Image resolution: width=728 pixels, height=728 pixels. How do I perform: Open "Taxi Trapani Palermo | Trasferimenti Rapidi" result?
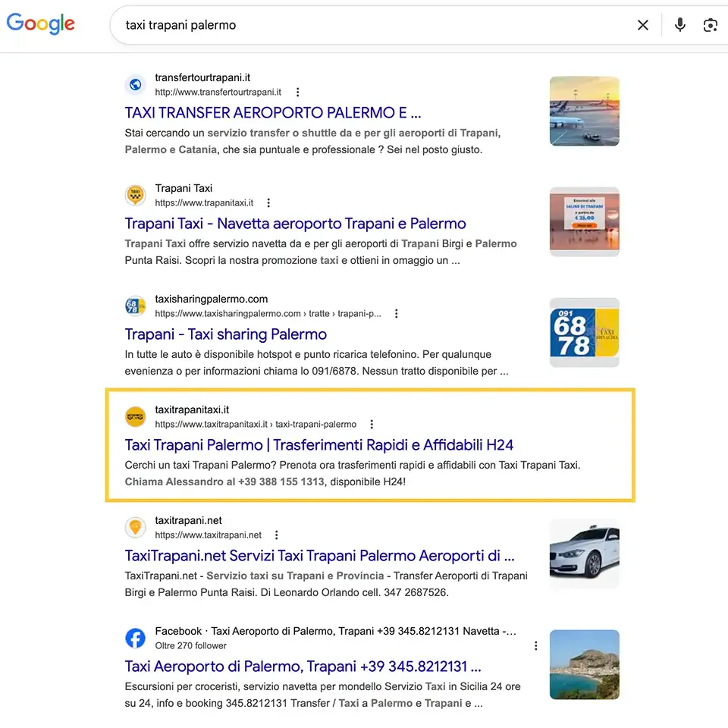pos(319,445)
